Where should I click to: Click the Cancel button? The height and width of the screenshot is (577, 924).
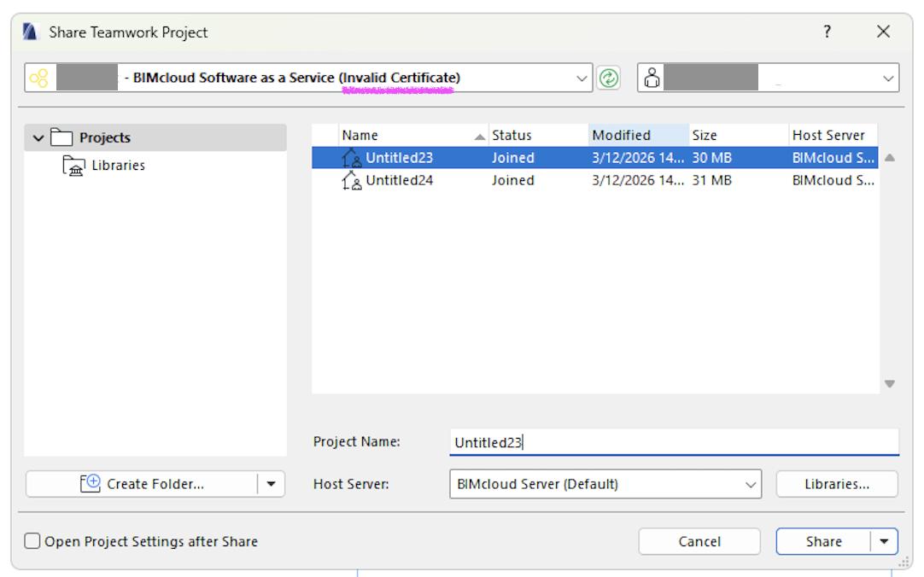tap(699, 541)
